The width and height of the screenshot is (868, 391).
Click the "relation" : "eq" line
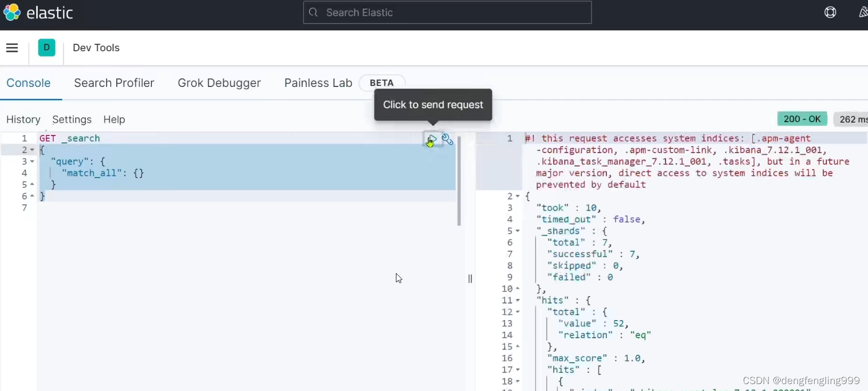coord(604,335)
